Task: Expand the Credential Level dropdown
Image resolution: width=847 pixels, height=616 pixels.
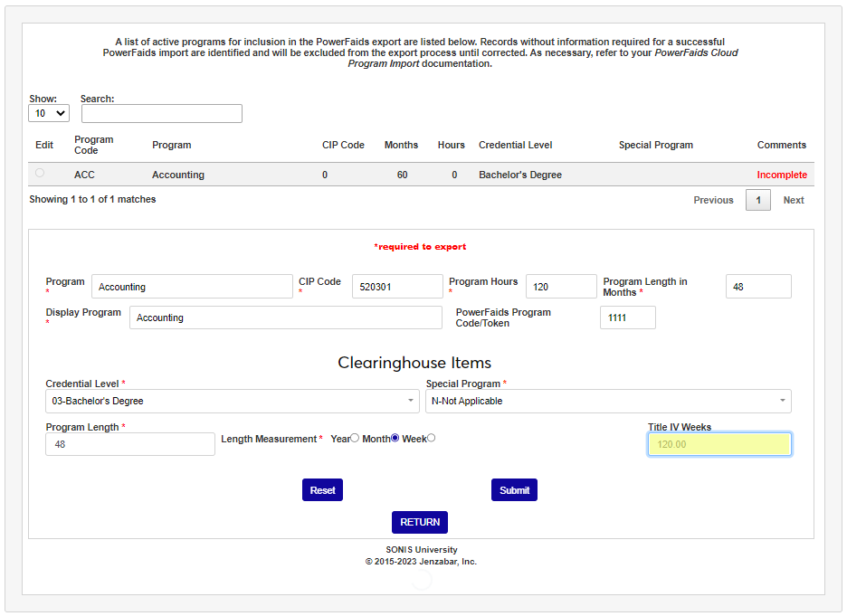Action: click(x=232, y=401)
